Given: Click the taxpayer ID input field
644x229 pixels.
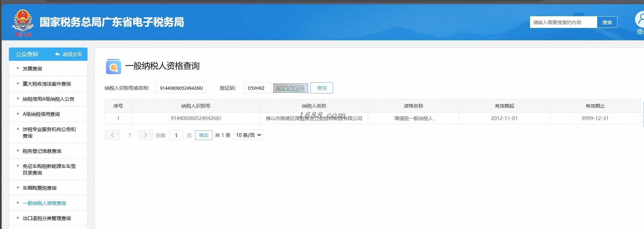Looking at the screenshot, I should click(x=181, y=88).
